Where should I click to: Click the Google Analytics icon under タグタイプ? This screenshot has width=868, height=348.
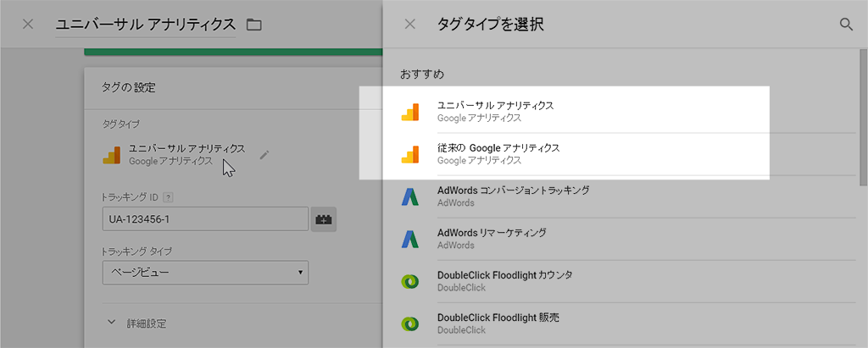pyautogui.click(x=112, y=155)
